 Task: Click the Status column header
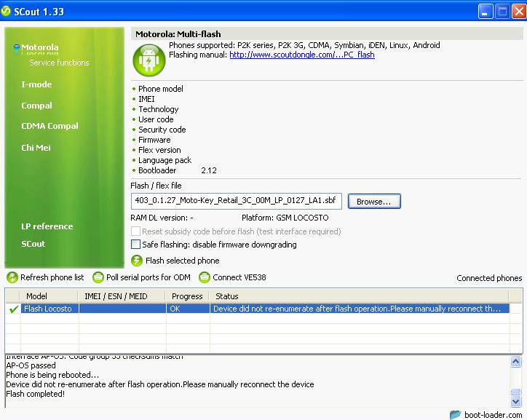pyautogui.click(x=360, y=296)
